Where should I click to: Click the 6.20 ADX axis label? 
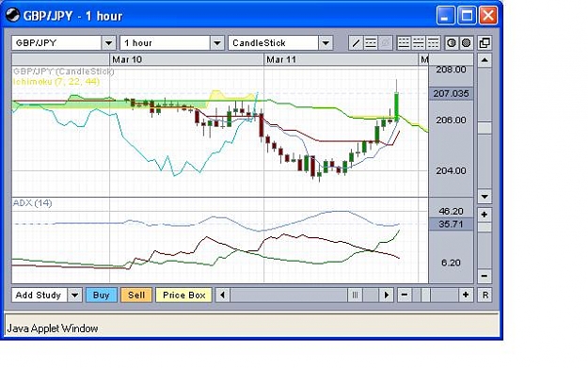(452, 263)
